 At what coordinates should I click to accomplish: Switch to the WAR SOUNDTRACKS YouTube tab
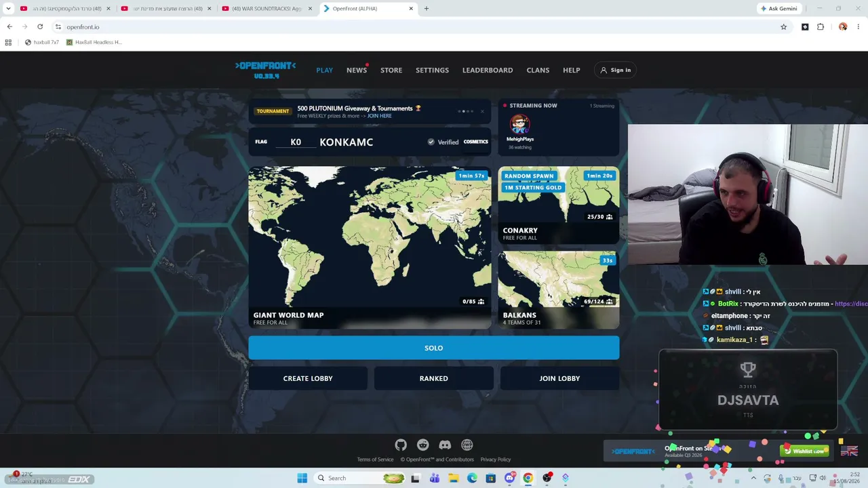[x=266, y=8]
